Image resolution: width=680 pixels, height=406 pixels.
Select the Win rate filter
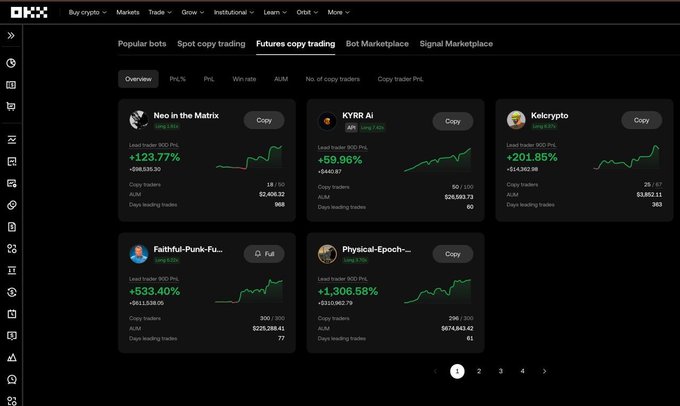[x=244, y=79]
